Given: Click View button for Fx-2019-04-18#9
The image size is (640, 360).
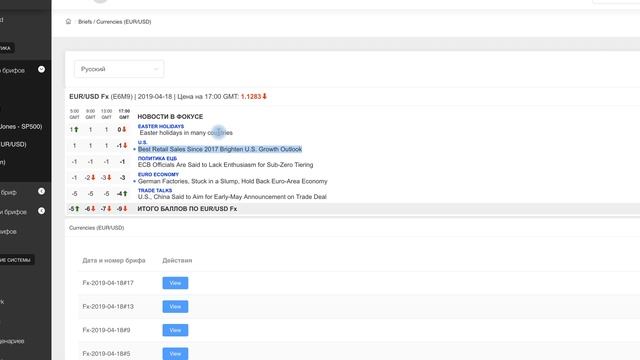Looking at the screenshot, I should pos(175,330).
